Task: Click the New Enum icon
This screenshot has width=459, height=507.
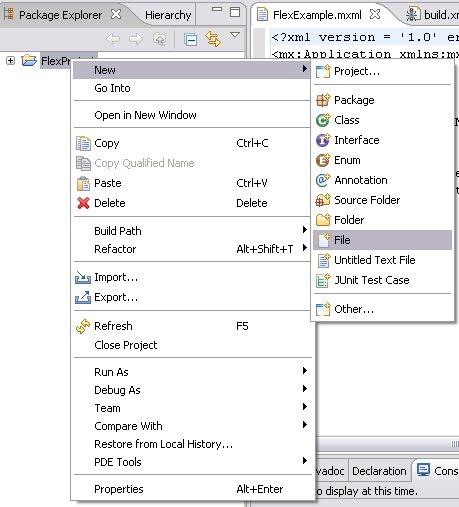Action: tap(323, 160)
